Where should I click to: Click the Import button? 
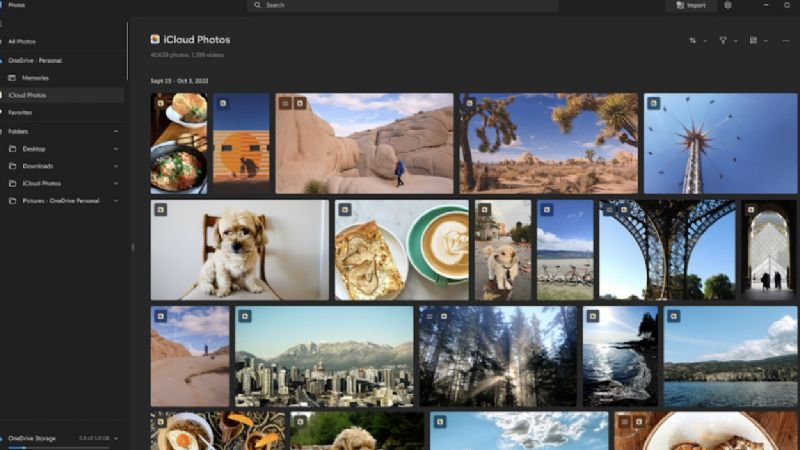pos(690,5)
